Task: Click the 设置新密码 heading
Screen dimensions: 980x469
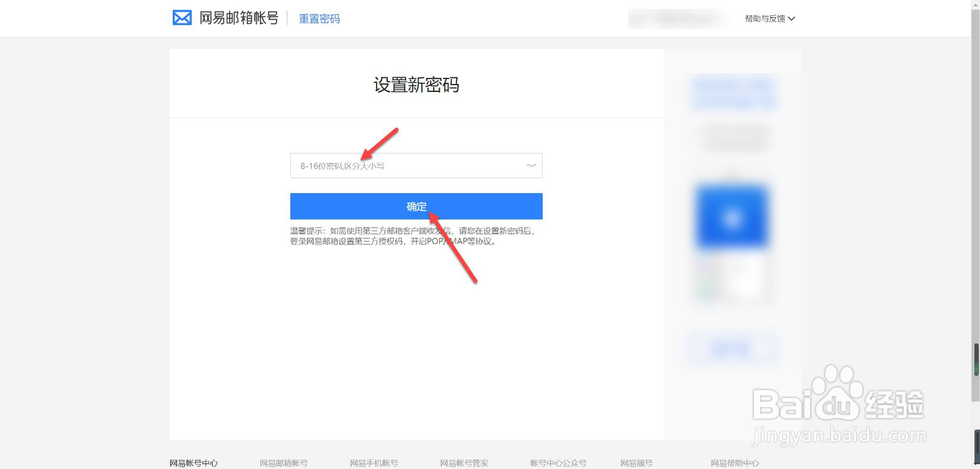Action: [417, 85]
